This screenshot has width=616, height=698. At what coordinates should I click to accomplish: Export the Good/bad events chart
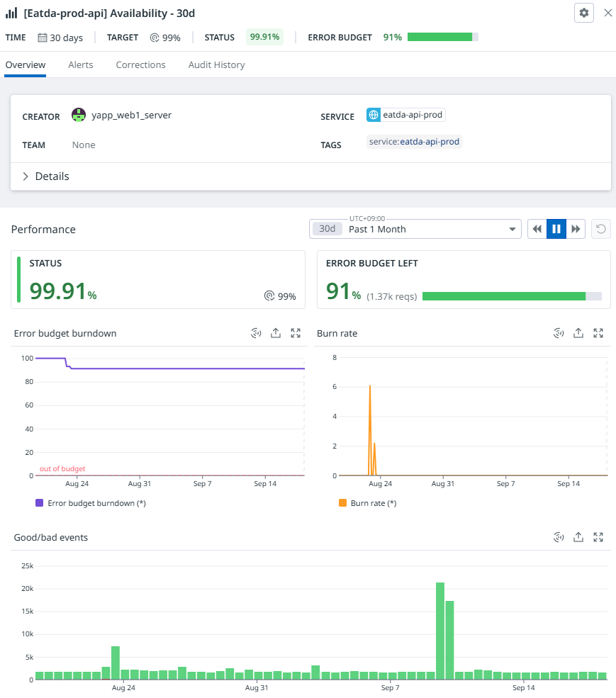(578, 537)
